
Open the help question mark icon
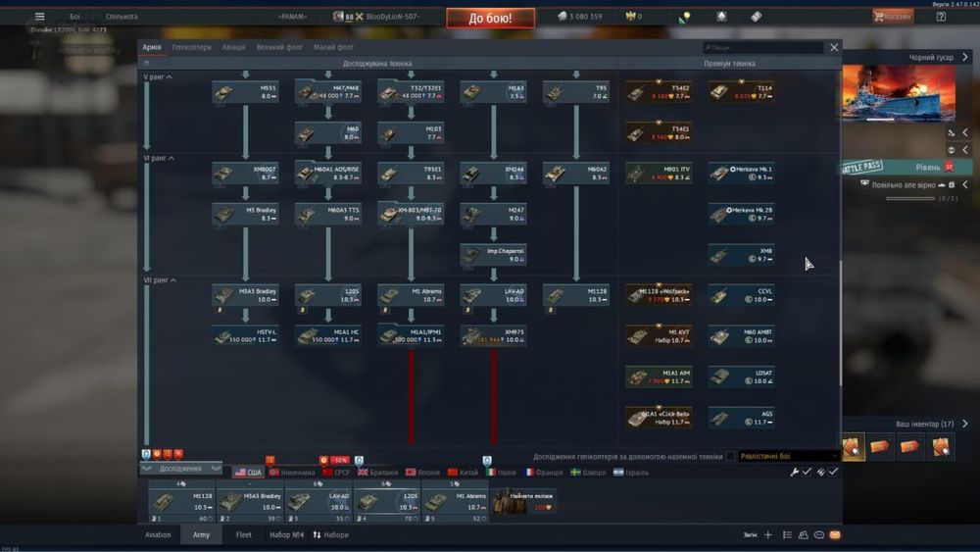click(941, 17)
